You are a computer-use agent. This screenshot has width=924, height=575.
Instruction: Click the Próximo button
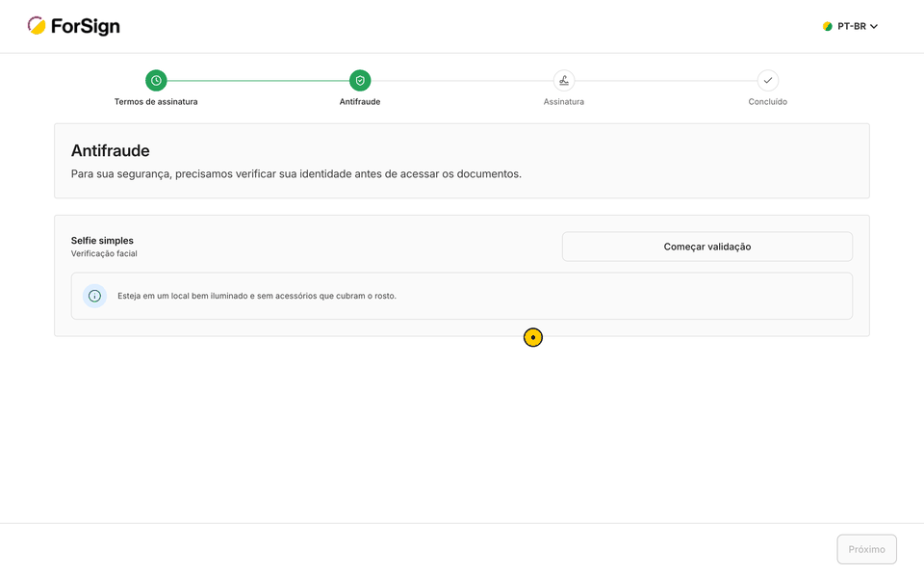(867, 549)
